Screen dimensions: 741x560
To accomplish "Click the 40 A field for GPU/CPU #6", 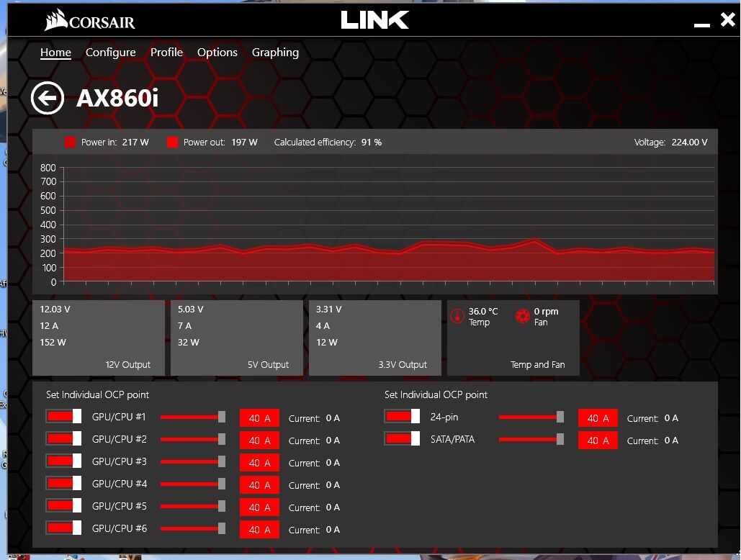I will [259, 530].
